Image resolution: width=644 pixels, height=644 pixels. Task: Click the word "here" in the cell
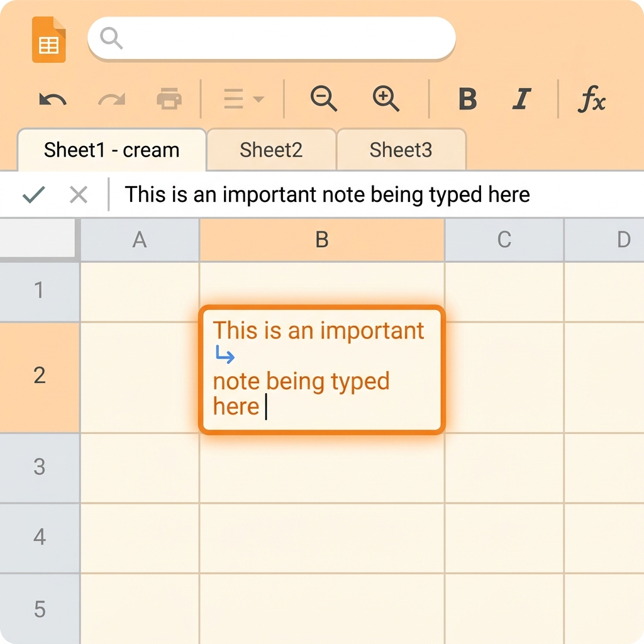coord(236,407)
